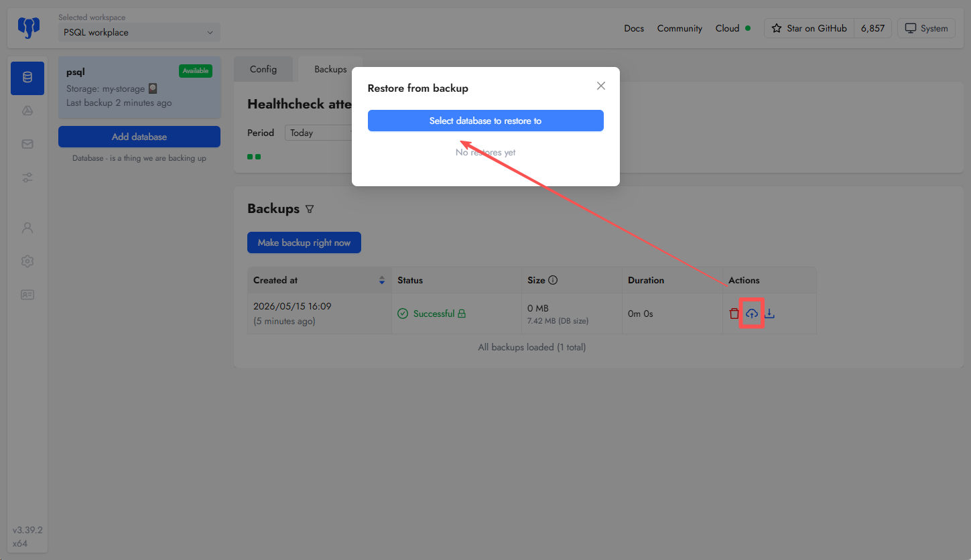Open the gear settings icon in the sidebar
971x560 pixels.
click(x=27, y=261)
